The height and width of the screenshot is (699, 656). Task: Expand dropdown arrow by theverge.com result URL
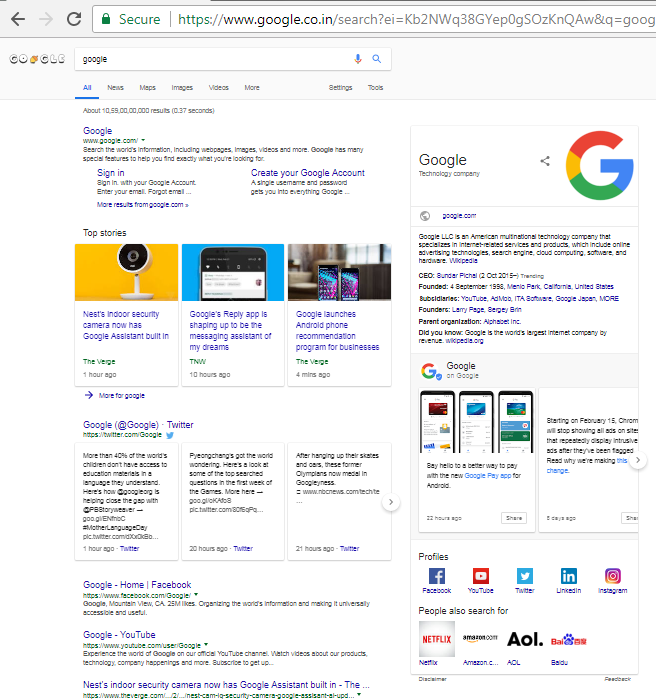[359, 695]
